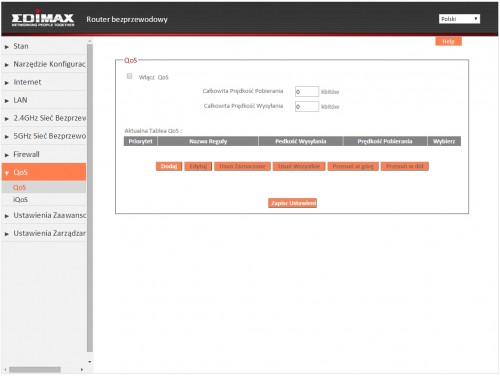The width and height of the screenshot is (500, 376).
Task: Expand the LAN sidebar section
Action: click(44, 100)
